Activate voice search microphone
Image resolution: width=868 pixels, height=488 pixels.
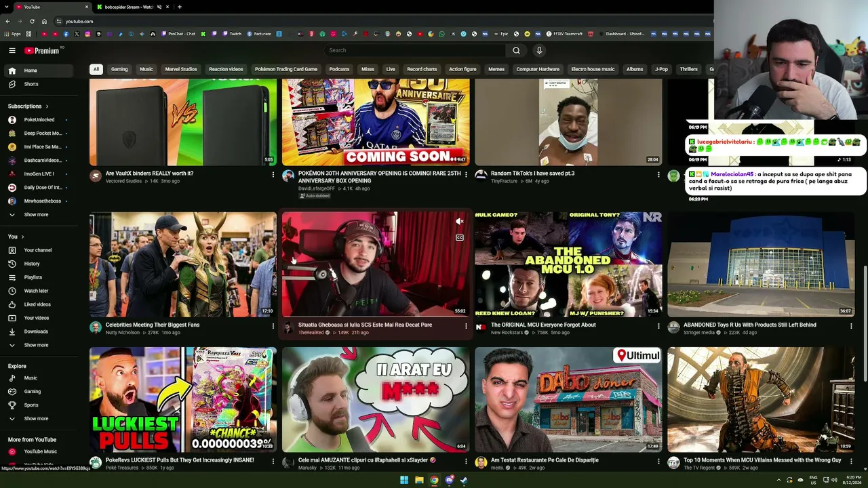coord(539,50)
